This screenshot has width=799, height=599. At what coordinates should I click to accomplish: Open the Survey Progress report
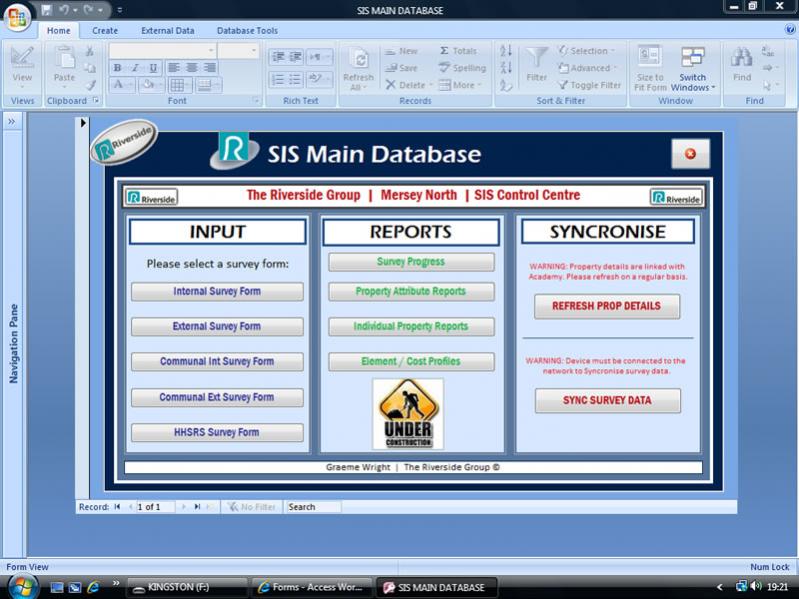(x=411, y=262)
